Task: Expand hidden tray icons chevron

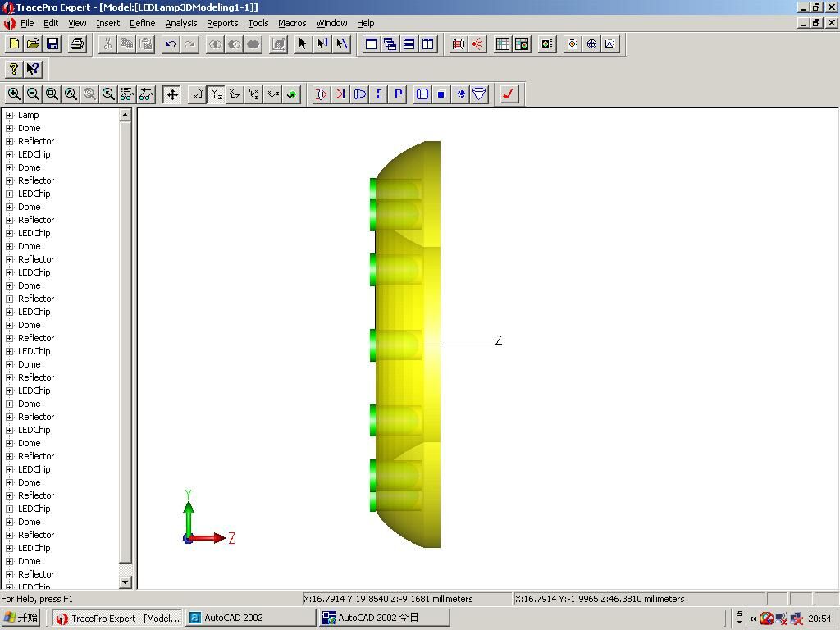Action: click(753, 619)
